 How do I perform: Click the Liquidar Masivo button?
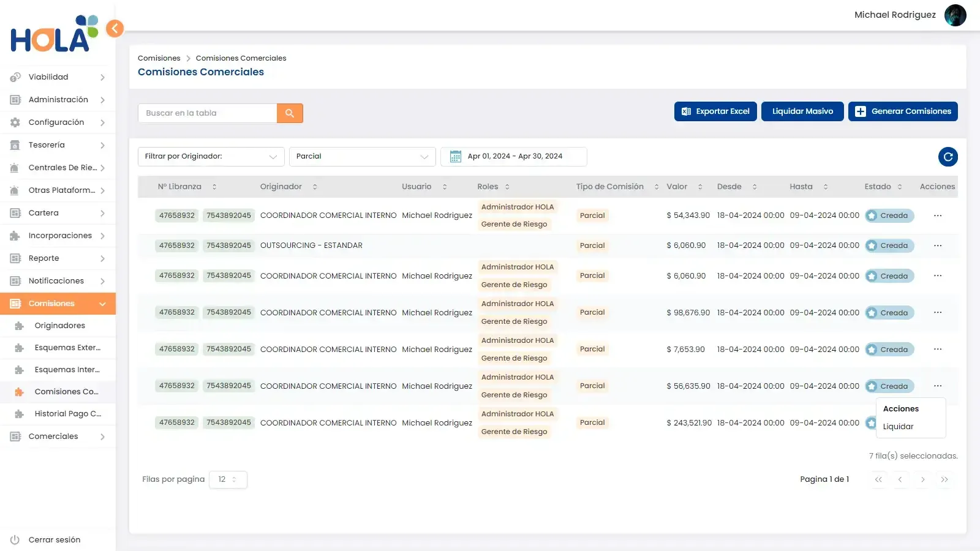(802, 111)
